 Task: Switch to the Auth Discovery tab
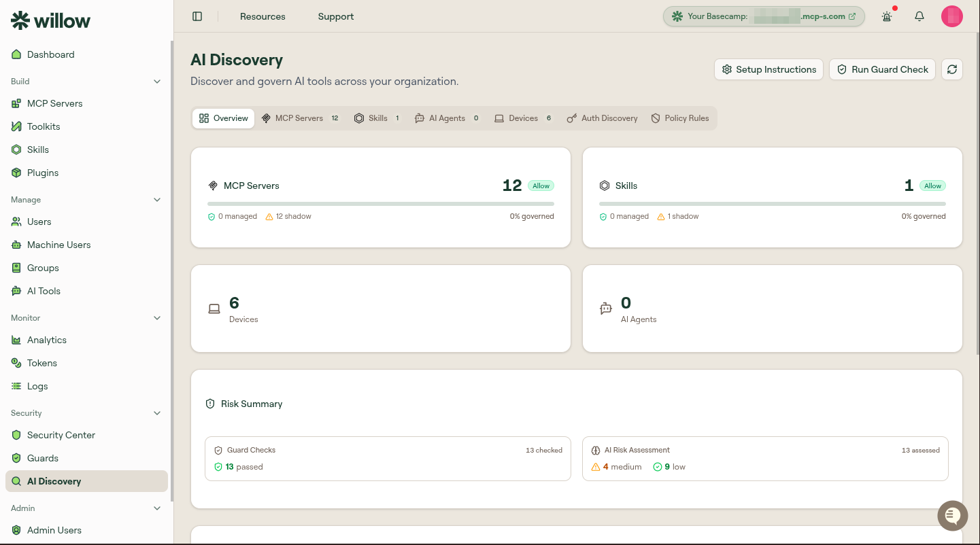602,118
